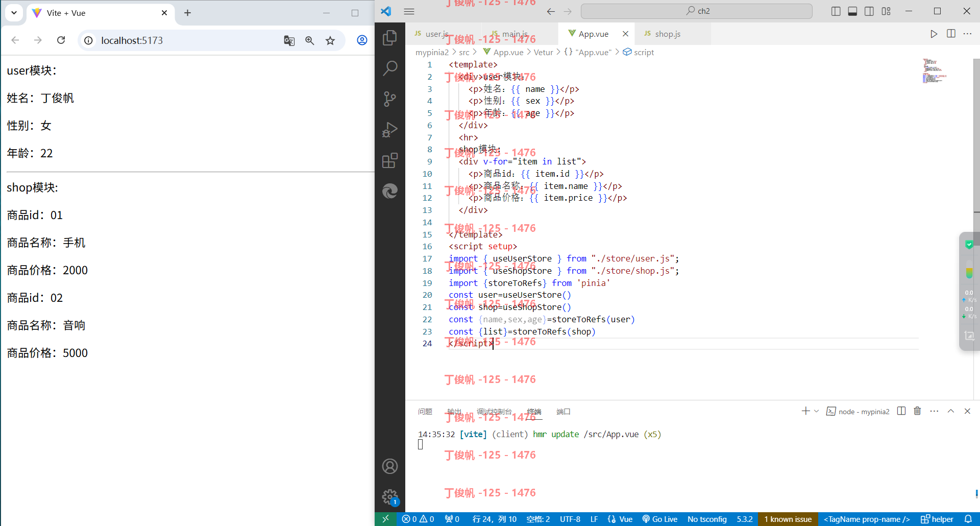Open Accounts menu in the activity bar
This screenshot has height=526, width=980.
pyautogui.click(x=390, y=466)
